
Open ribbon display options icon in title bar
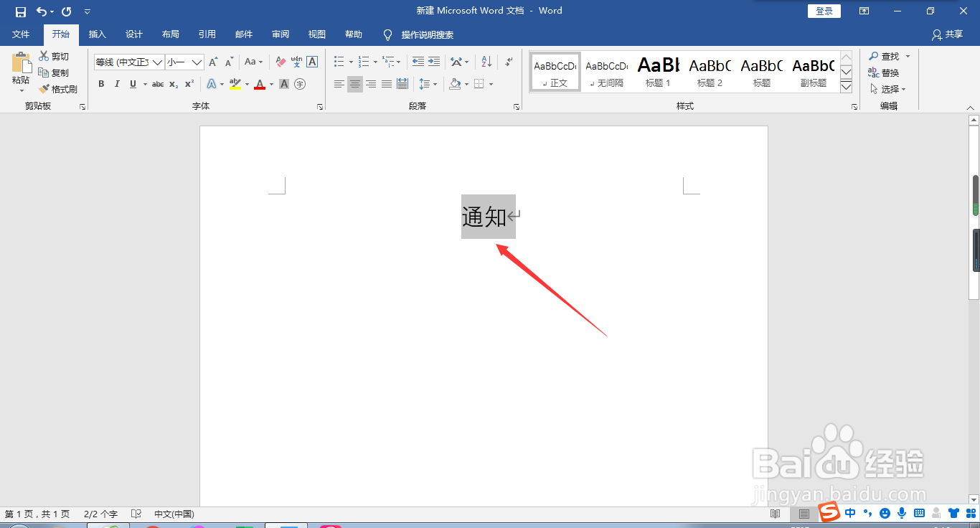pyautogui.click(x=864, y=11)
